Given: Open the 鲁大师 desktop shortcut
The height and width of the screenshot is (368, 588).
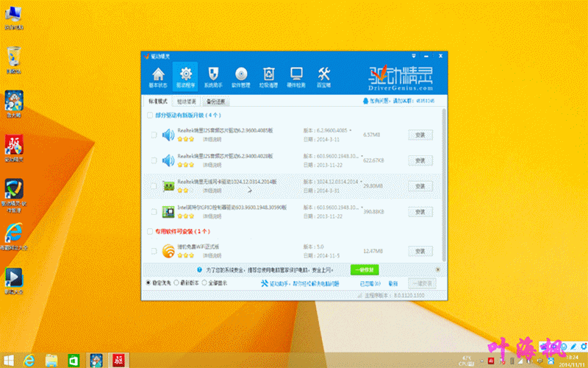Looking at the screenshot, I should [x=14, y=104].
